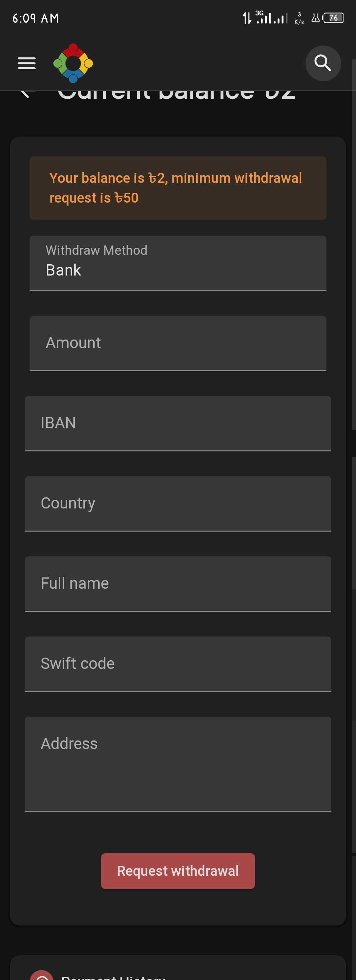Open the hamburger navigation menu

(x=27, y=63)
